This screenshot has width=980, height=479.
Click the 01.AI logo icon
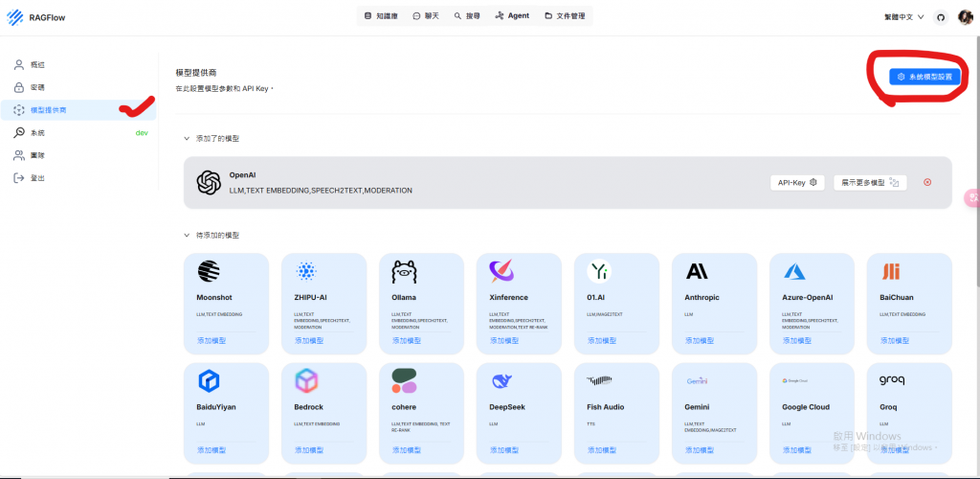click(x=599, y=271)
